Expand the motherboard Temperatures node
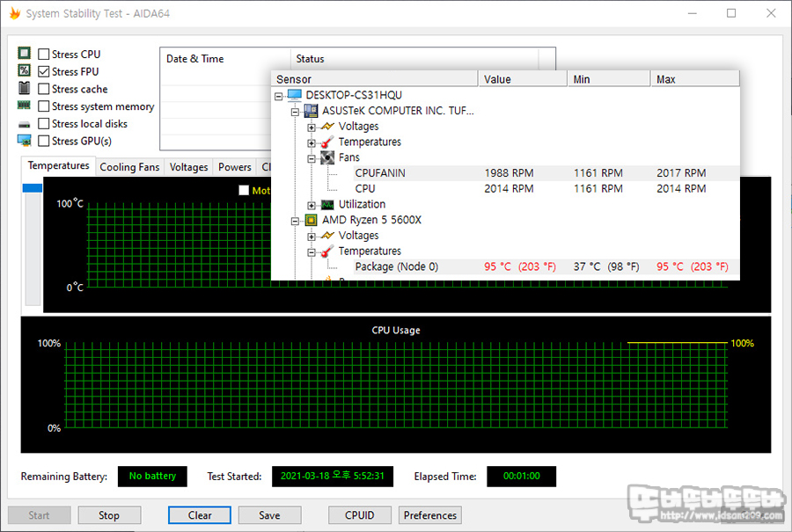 (312, 142)
